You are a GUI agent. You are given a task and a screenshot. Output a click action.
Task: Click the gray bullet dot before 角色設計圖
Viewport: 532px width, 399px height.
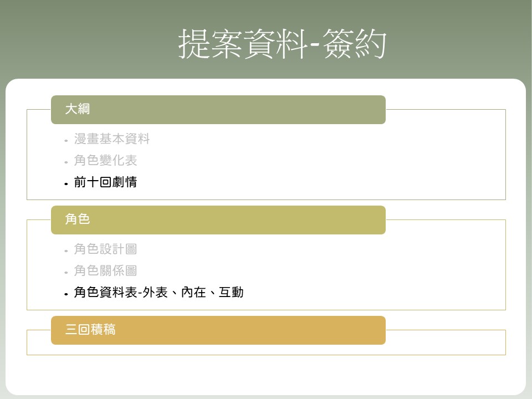pyautogui.click(x=66, y=250)
